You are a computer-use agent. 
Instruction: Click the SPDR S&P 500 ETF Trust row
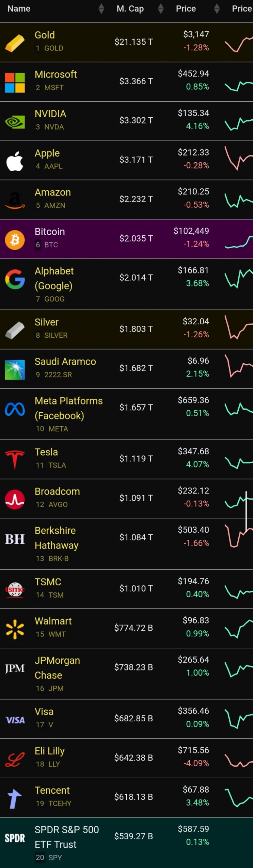[126, 842]
